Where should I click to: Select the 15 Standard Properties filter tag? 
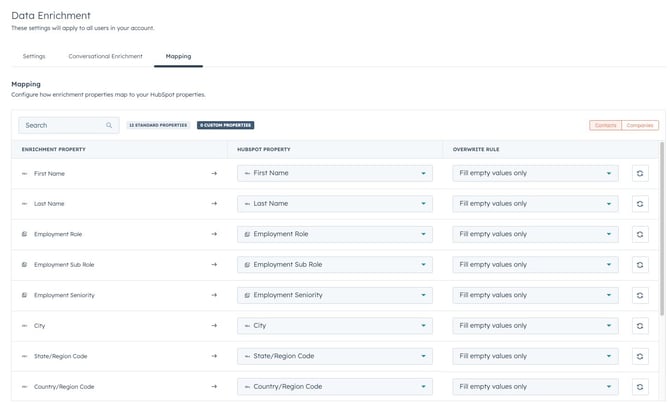[158, 126]
